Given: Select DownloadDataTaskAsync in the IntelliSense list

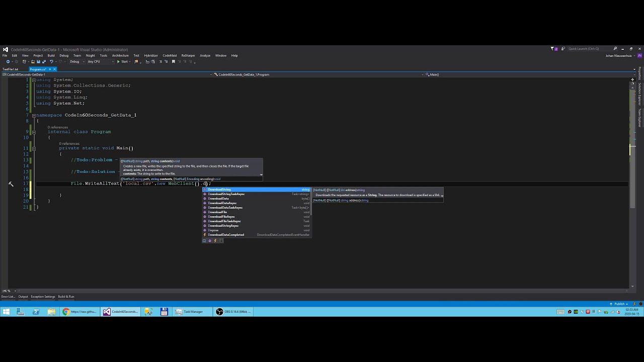Looking at the screenshot, I should point(257,208).
